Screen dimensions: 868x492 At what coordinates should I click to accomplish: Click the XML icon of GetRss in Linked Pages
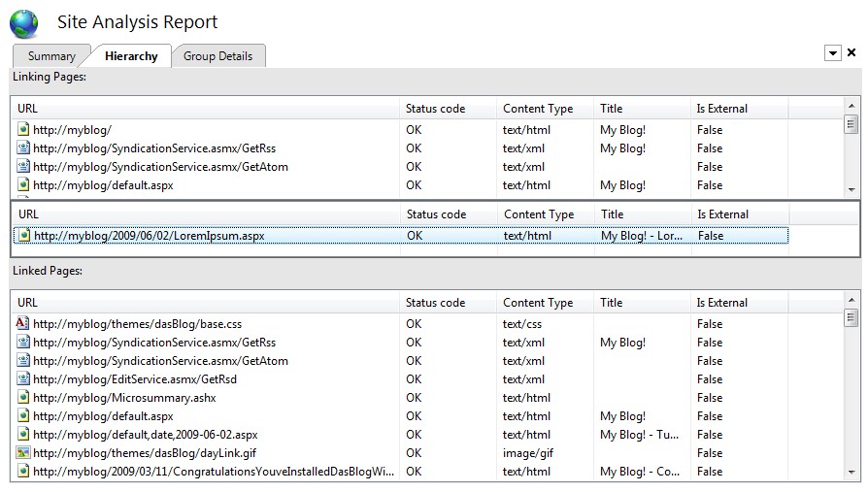[23, 342]
